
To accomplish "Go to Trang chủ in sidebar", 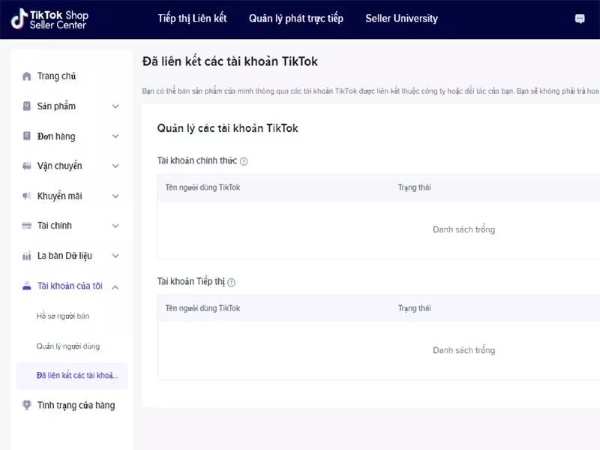I will pos(56,76).
